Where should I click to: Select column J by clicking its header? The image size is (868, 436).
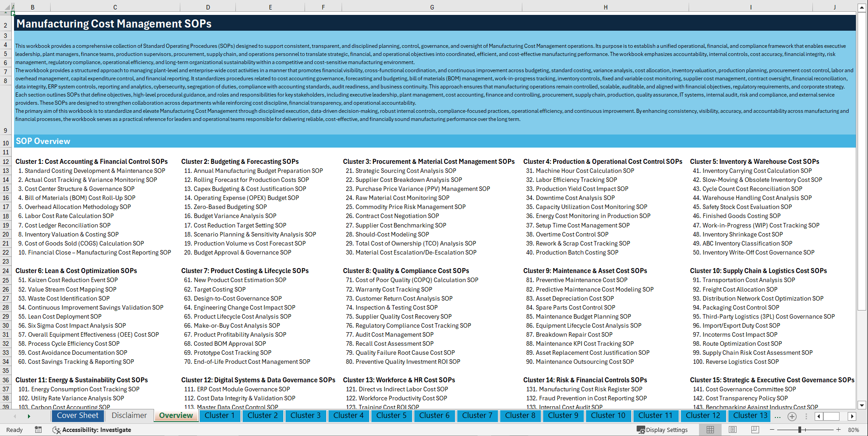click(x=834, y=7)
